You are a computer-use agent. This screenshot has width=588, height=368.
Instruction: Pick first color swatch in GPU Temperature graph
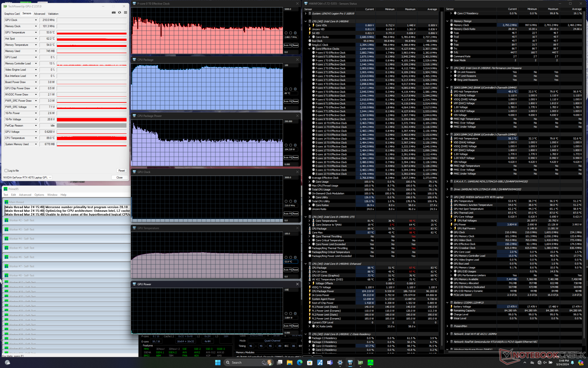click(x=286, y=257)
